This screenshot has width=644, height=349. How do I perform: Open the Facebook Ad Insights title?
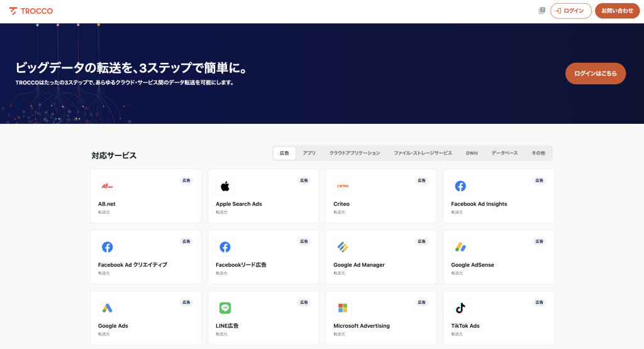[x=479, y=204]
